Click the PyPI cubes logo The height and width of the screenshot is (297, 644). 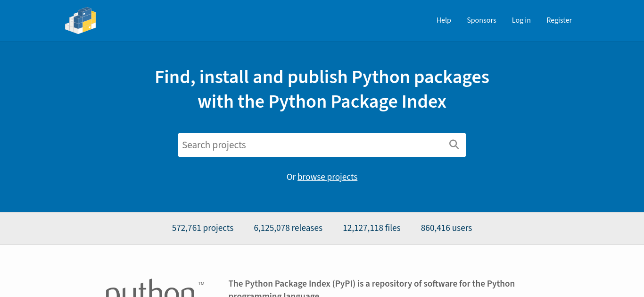[81, 20]
